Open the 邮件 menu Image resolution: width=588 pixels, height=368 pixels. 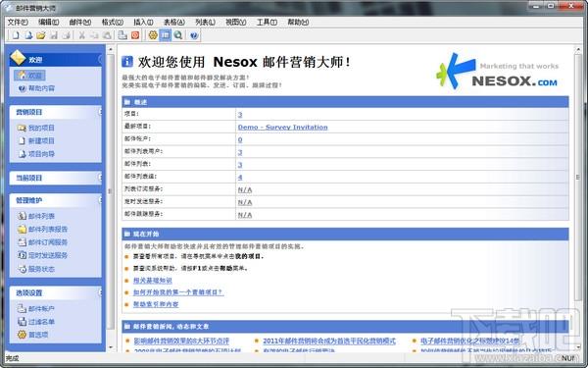[80, 23]
